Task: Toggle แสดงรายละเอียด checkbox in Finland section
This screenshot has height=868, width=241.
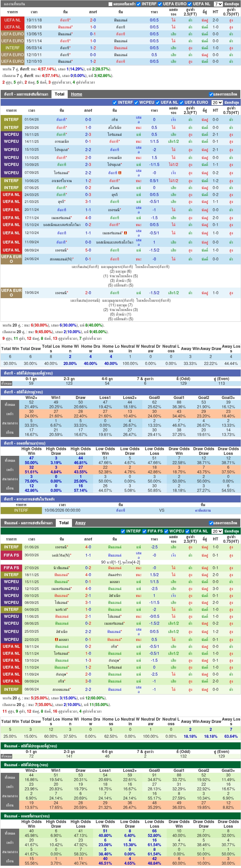Action: point(211,523)
